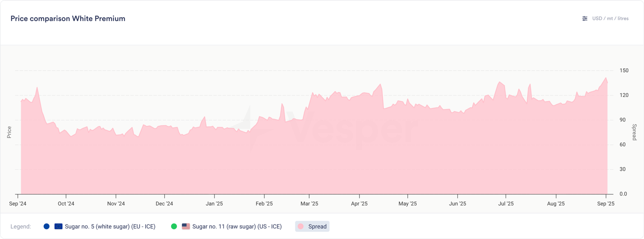Click the vertical Price axis title
644x239 pixels.
point(9,132)
